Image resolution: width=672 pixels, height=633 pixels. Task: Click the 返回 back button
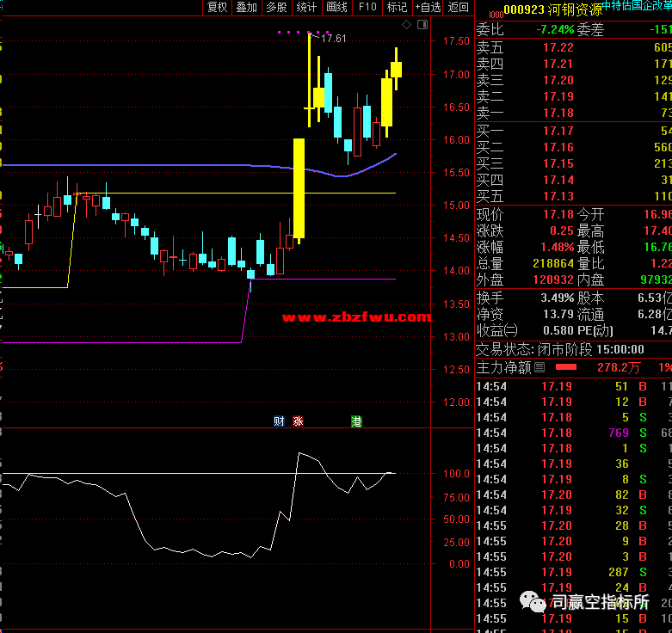[x=458, y=7]
